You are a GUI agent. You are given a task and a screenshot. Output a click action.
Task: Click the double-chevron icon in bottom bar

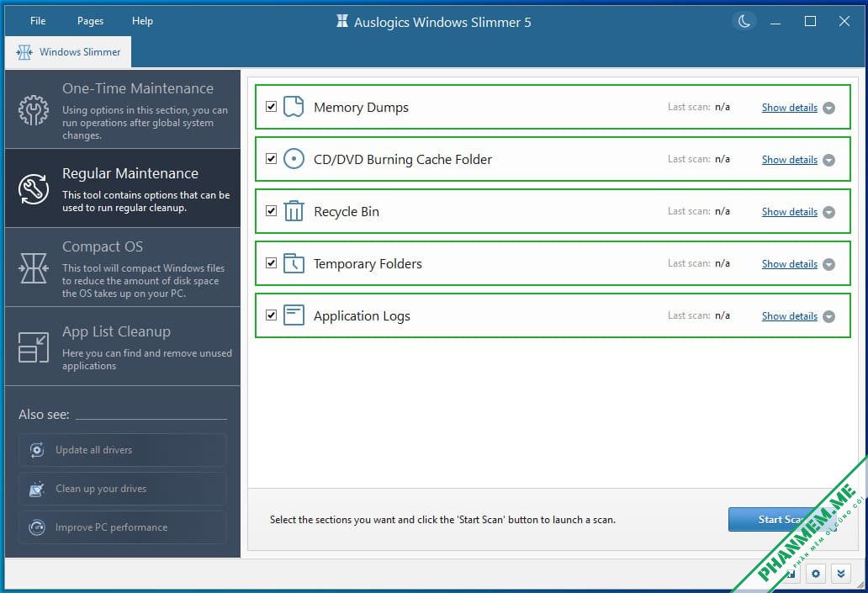(x=841, y=574)
